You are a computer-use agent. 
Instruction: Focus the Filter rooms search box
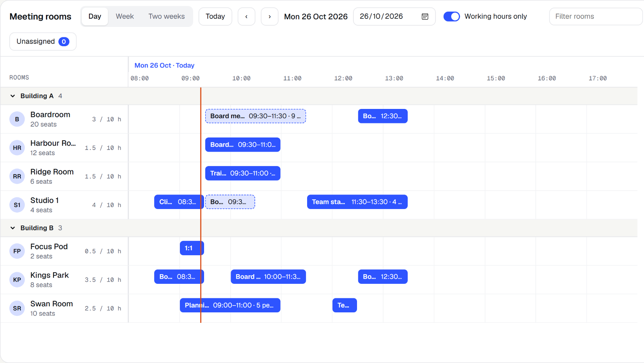596,16
